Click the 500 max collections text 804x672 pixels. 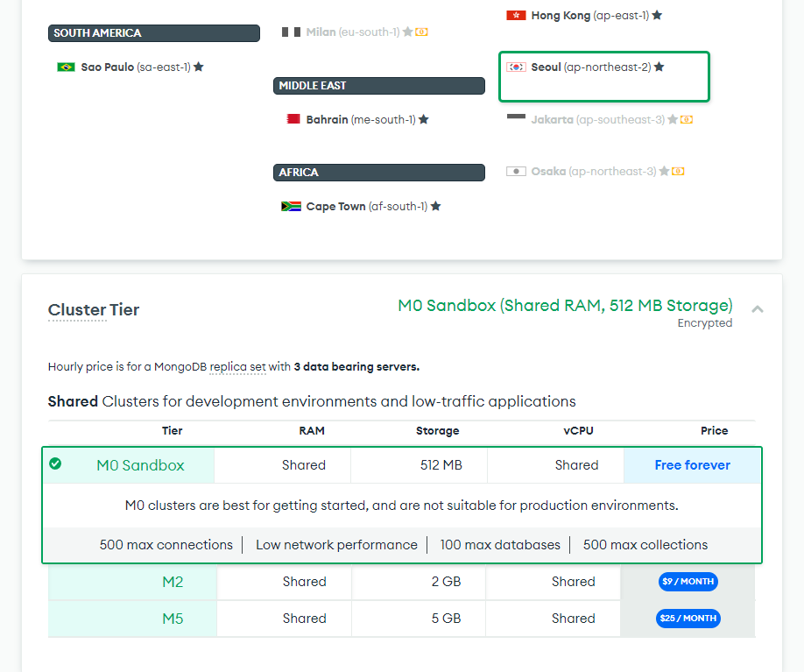(x=645, y=545)
